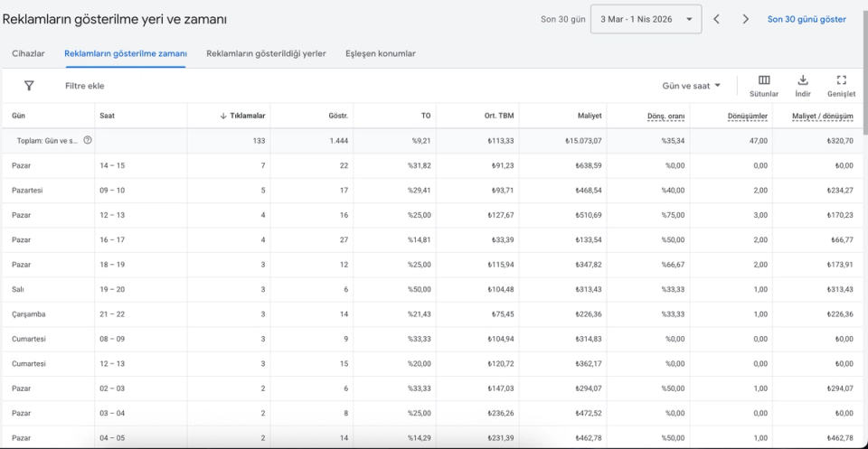Open the filter funnel icon

pyautogui.click(x=29, y=86)
